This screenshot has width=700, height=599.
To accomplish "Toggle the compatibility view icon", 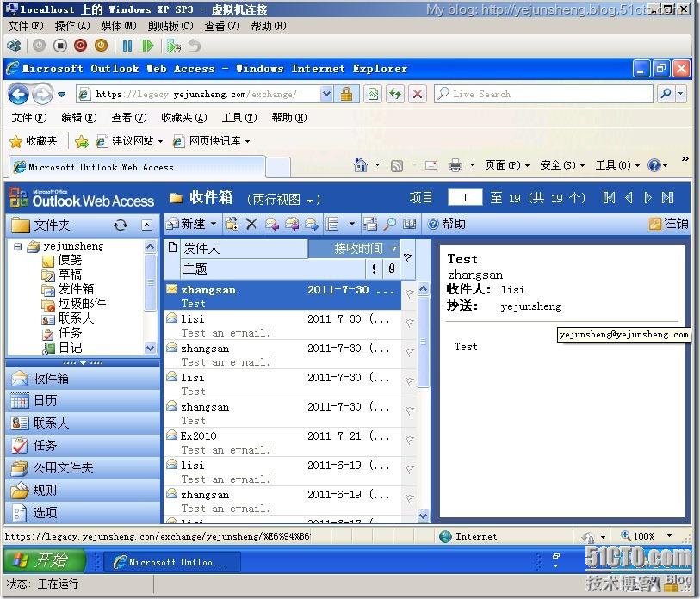I will 373,94.
